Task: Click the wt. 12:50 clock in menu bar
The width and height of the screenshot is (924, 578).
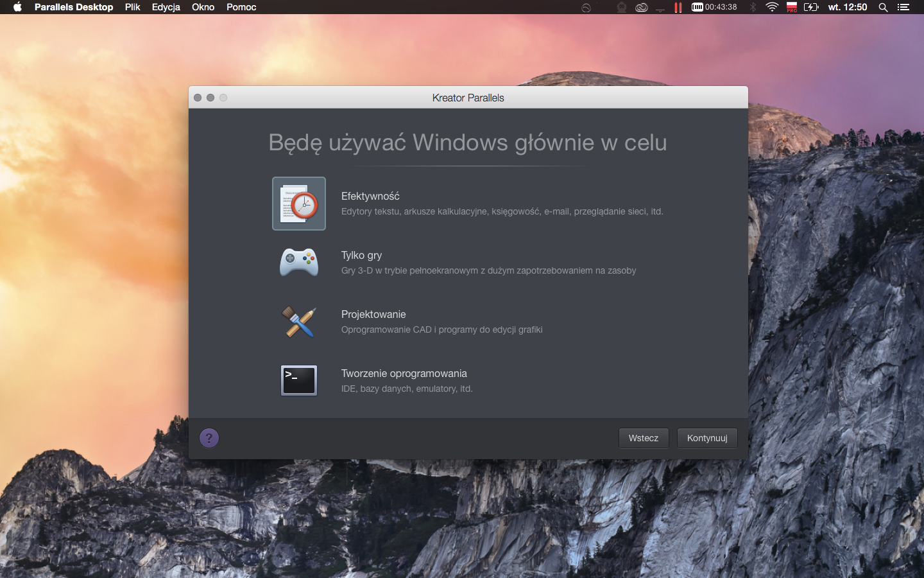Action: click(848, 7)
